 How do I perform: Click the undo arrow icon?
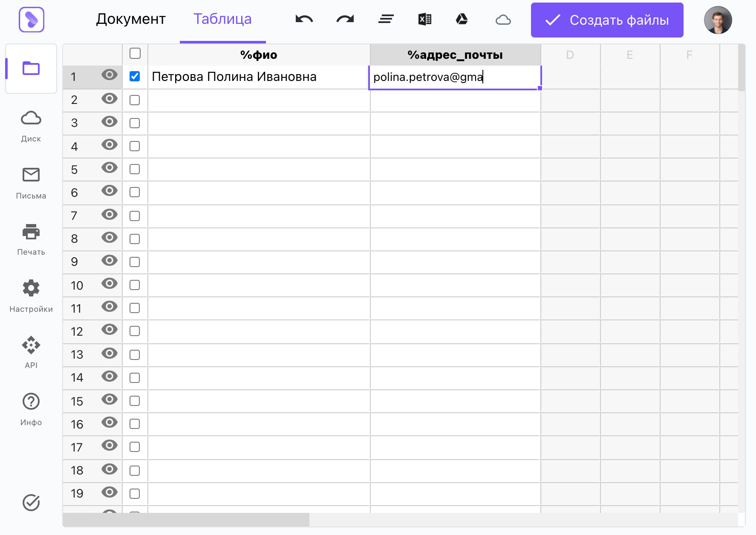coord(304,19)
